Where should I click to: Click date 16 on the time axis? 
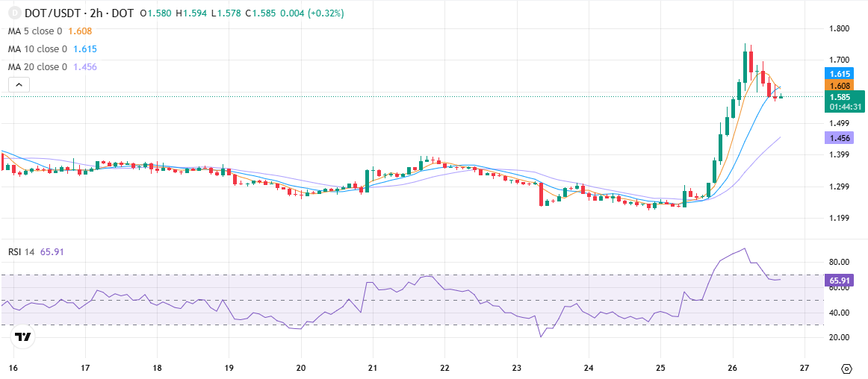(x=13, y=368)
